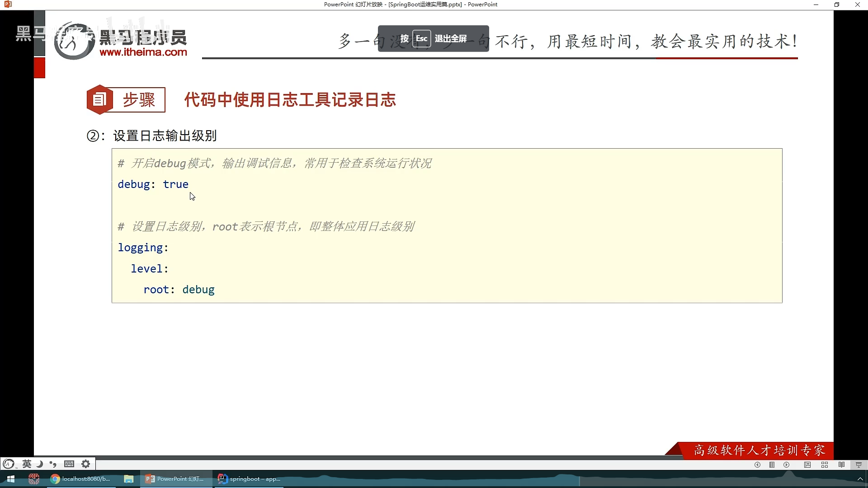Click the PowerPoint slideshow taskbar button

(175, 479)
